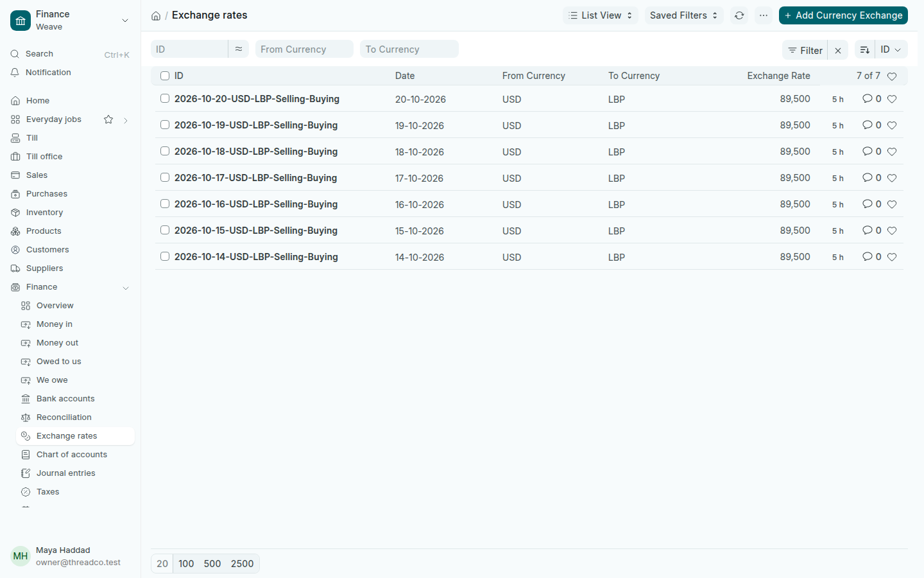Screen dimensions: 924x578
Task: Open comments on 2026-10-15-USD-LBP row
Action: coord(871,231)
